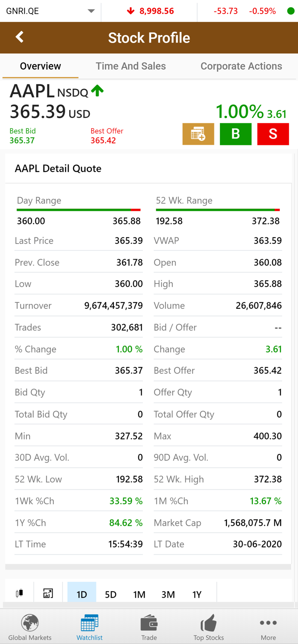Screen dimensions: 298x644
Task: Select the 1M chart period
Action: pos(139,594)
